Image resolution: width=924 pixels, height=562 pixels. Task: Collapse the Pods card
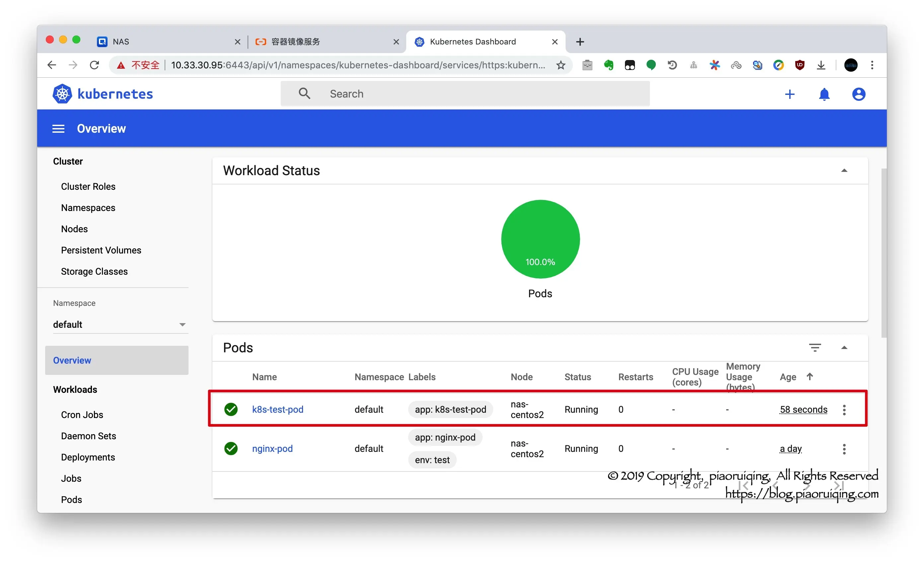coord(844,348)
